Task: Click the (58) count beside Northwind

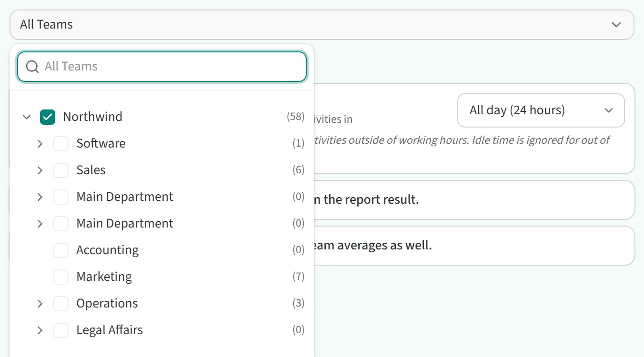Action: point(296,117)
